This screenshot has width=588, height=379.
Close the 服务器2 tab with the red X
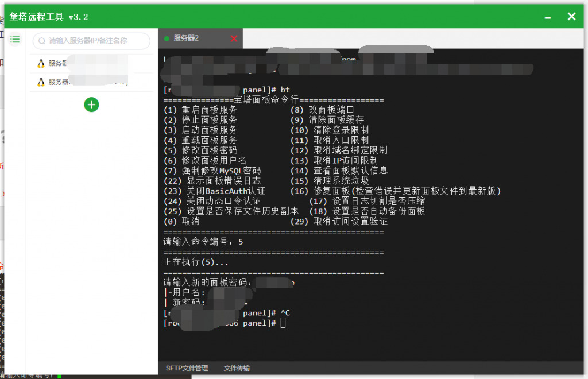234,38
